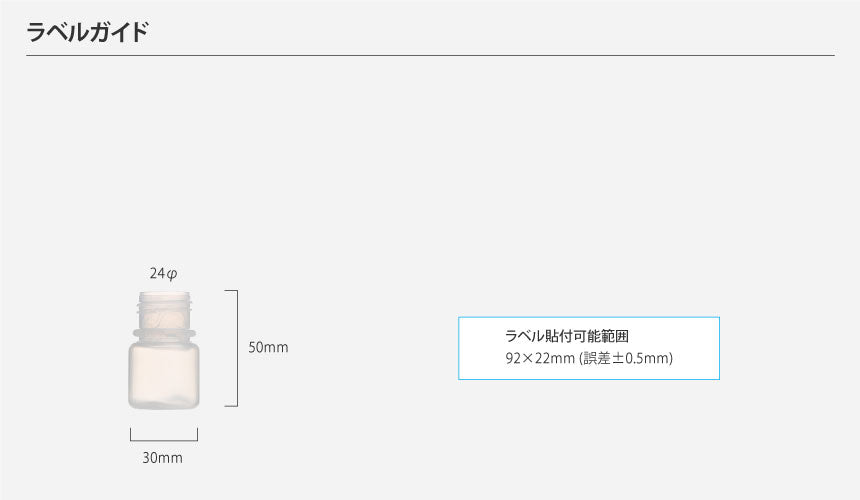Select the bottle product image

163,349
